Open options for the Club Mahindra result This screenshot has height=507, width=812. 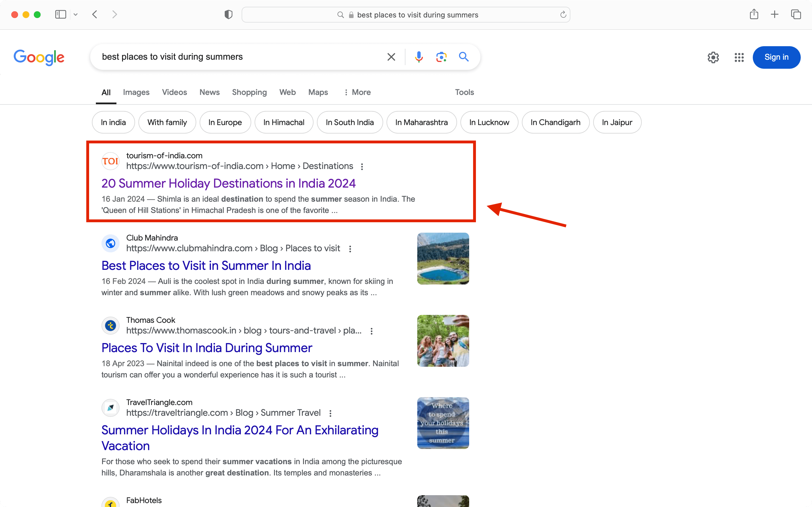(x=350, y=249)
